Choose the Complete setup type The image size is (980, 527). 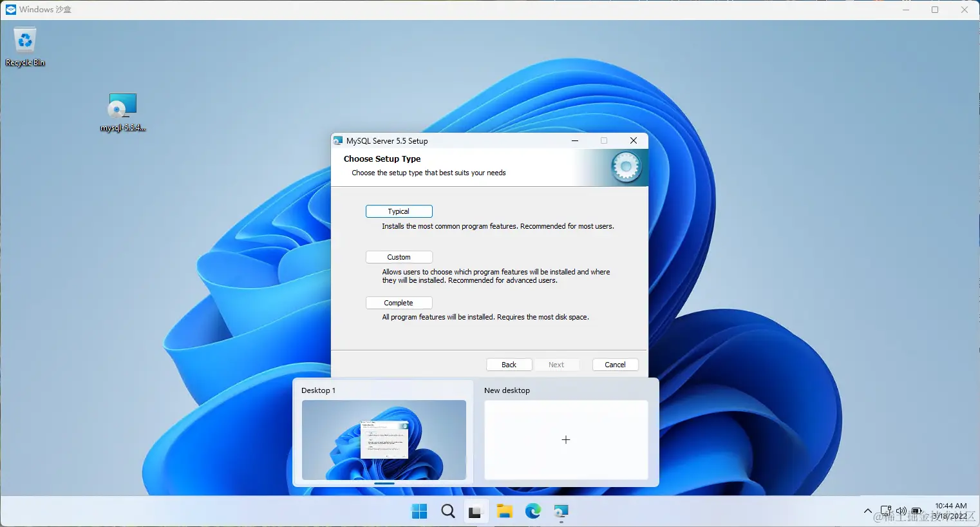pos(399,303)
